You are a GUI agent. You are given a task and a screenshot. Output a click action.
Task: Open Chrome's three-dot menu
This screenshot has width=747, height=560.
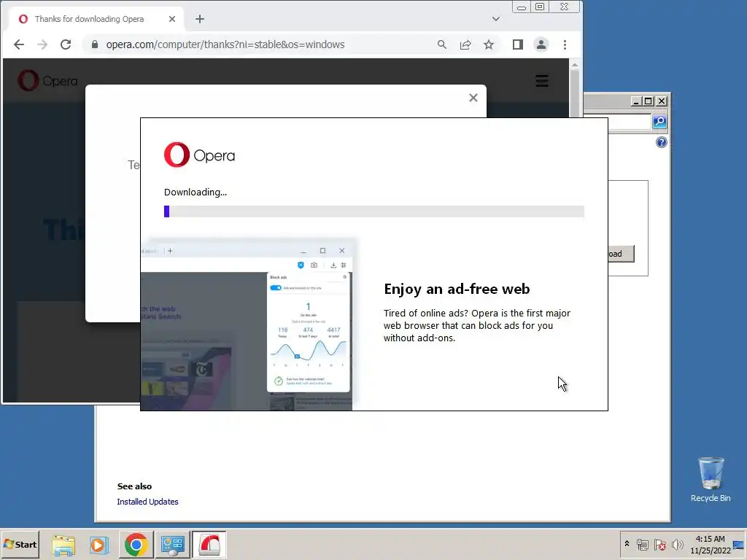565,44
